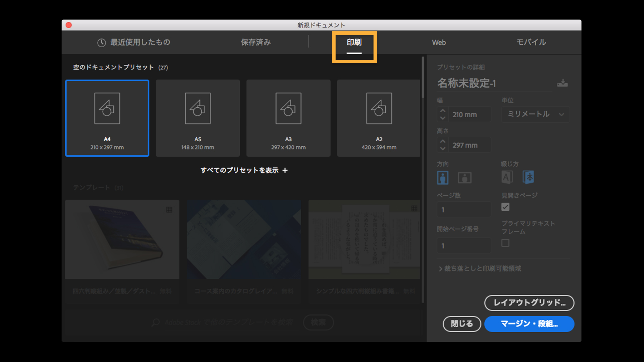Open the コース案内のカタログ template thumbnail
Screen dimensions: 644x362
pos(244,239)
